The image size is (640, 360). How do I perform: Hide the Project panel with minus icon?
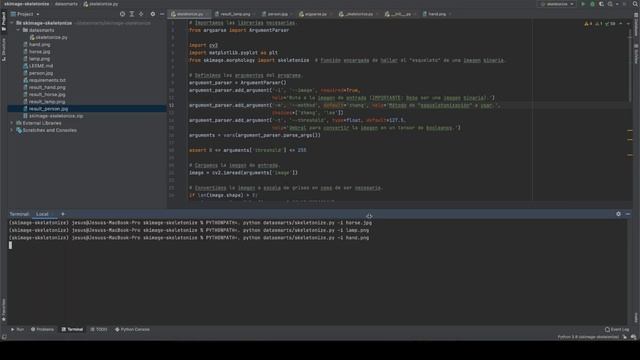[162, 14]
